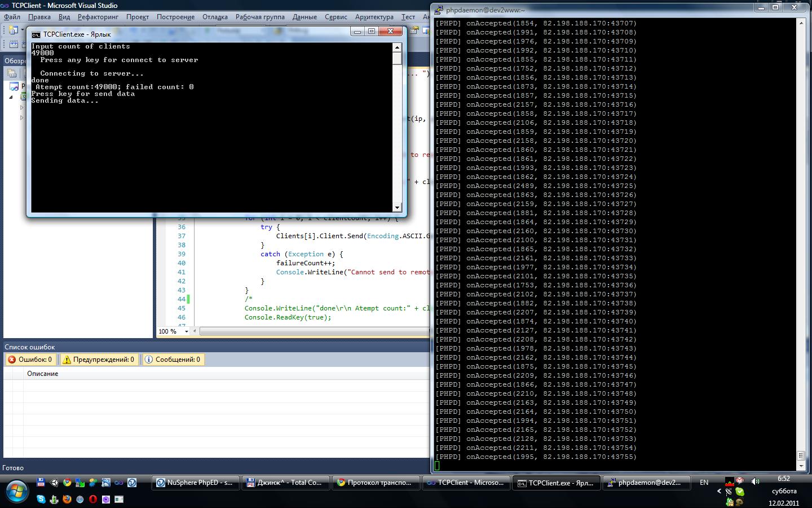812x508 pixels.
Task: Launch Skype from the quick launch bar
Action: [x=41, y=499]
